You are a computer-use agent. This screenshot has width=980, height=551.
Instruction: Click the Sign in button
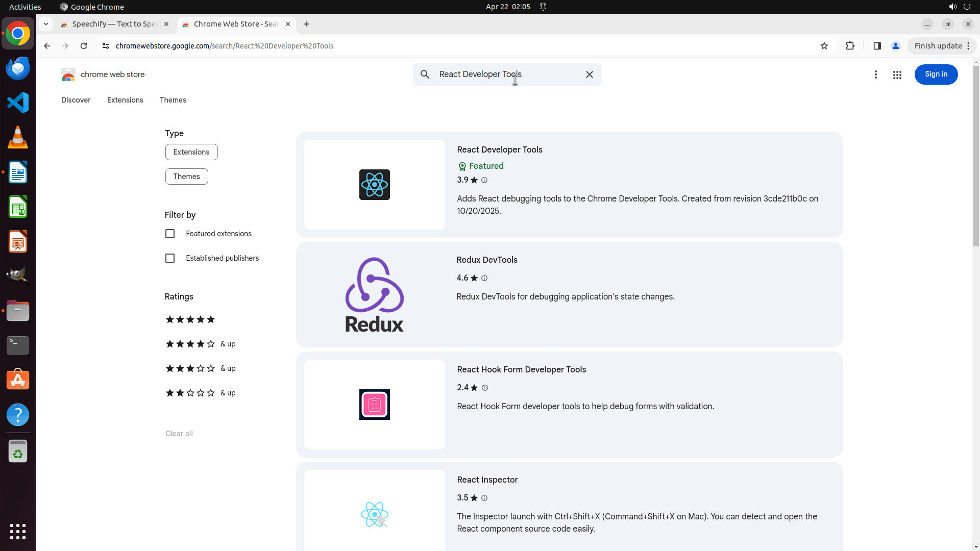point(936,74)
